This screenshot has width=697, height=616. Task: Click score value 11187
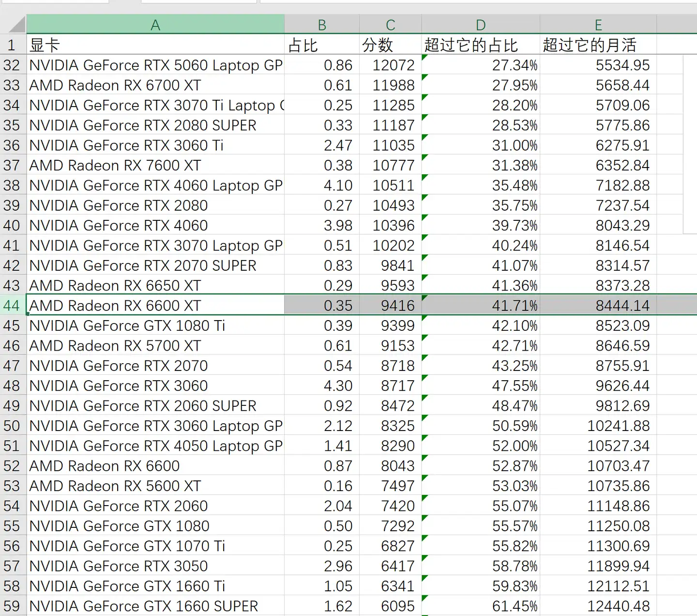pos(391,125)
